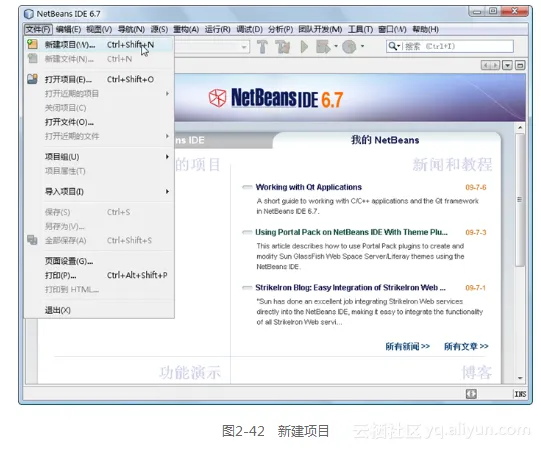Select 新建项目(W)... menu entry

(x=99, y=45)
